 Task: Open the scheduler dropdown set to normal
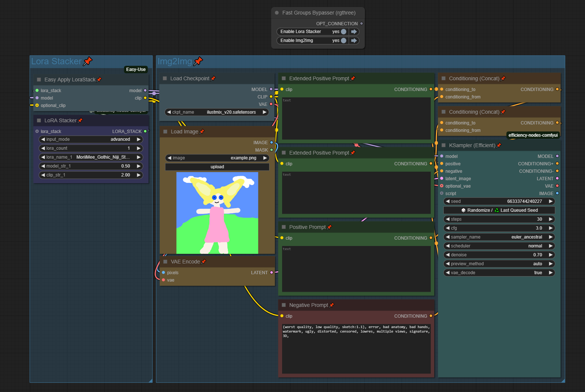tap(499, 246)
